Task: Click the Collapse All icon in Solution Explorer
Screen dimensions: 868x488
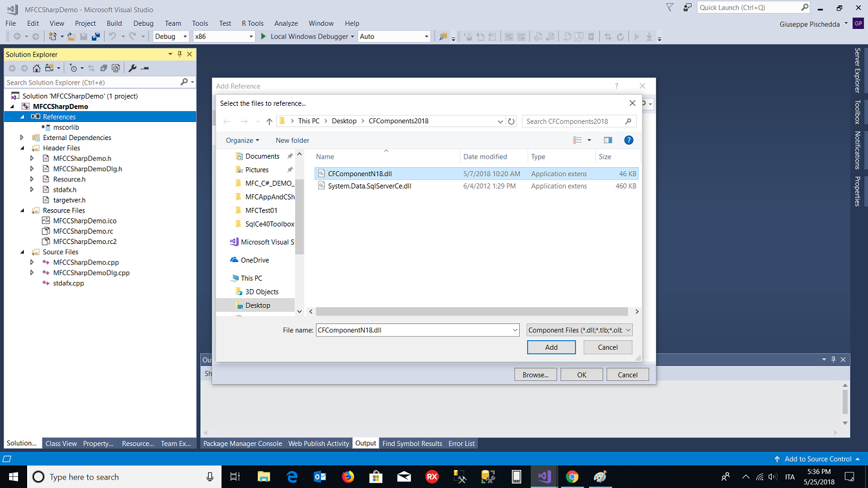Action: (x=103, y=68)
